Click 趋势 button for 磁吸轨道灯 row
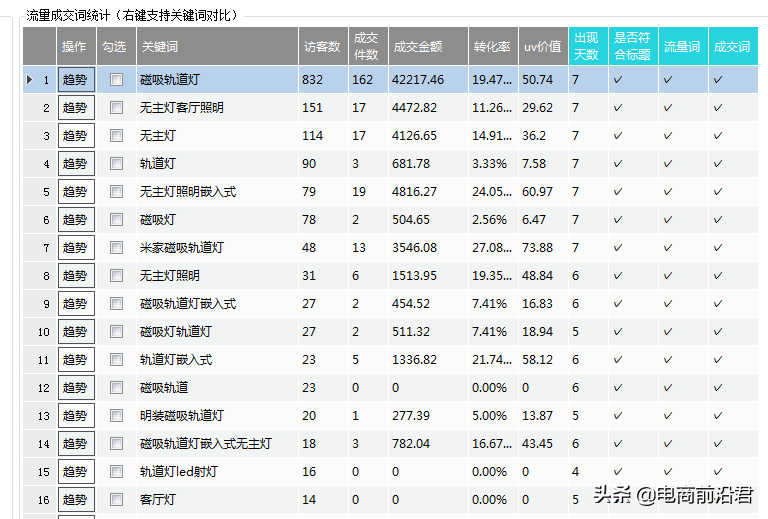 [x=76, y=80]
